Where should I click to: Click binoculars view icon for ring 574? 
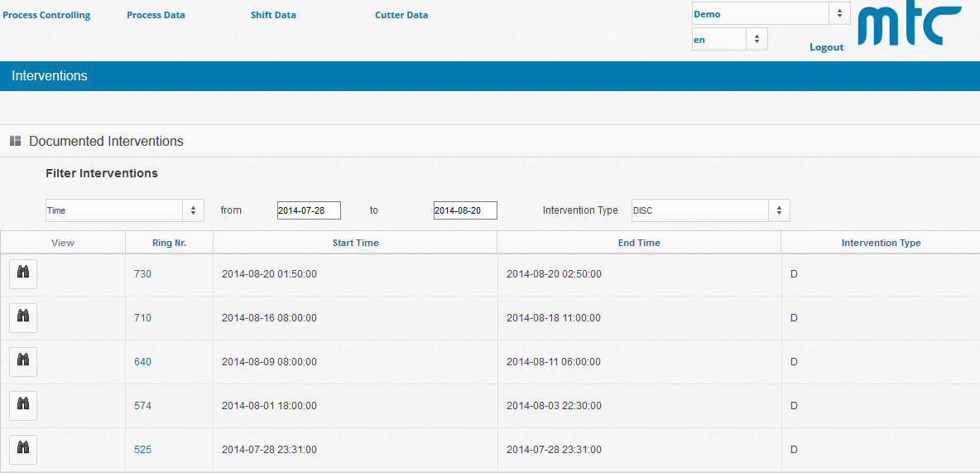tap(23, 405)
